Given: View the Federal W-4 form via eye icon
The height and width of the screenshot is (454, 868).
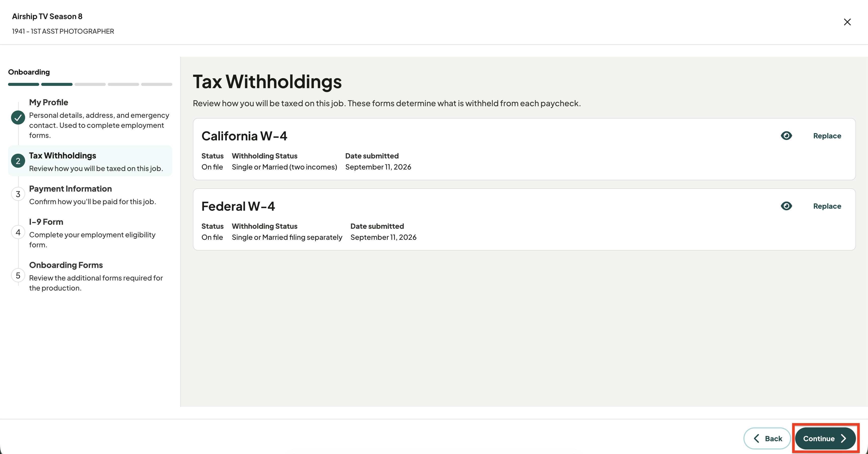Looking at the screenshot, I should click(786, 206).
